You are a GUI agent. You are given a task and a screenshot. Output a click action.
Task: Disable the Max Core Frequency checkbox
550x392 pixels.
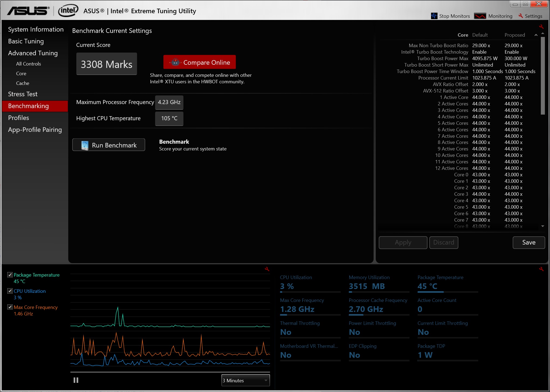pos(10,307)
